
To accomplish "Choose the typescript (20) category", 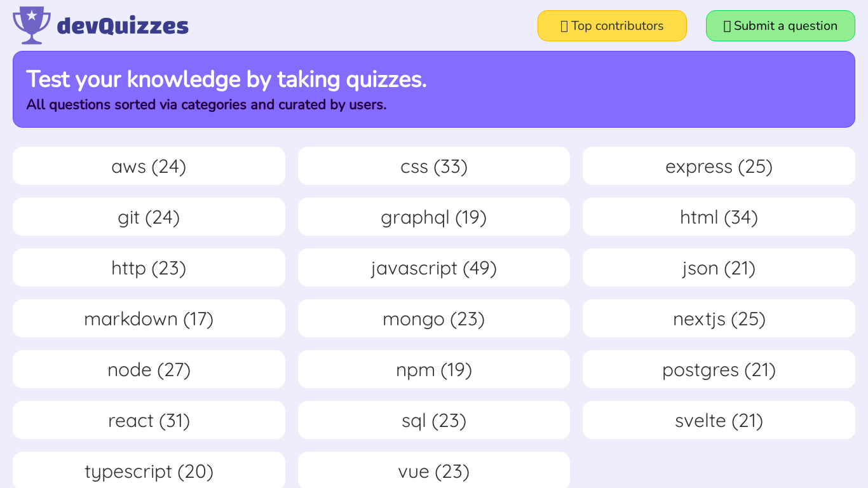I will [149, 471].
